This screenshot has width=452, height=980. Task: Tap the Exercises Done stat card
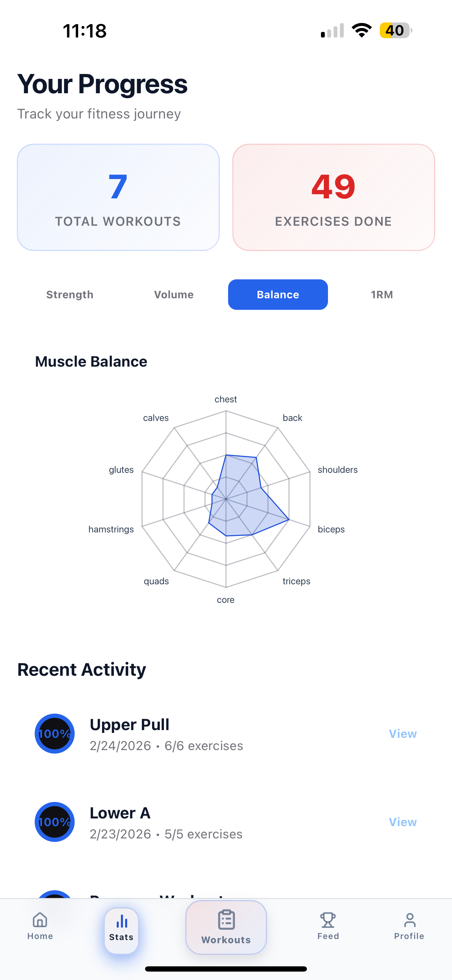coord(334,197)
